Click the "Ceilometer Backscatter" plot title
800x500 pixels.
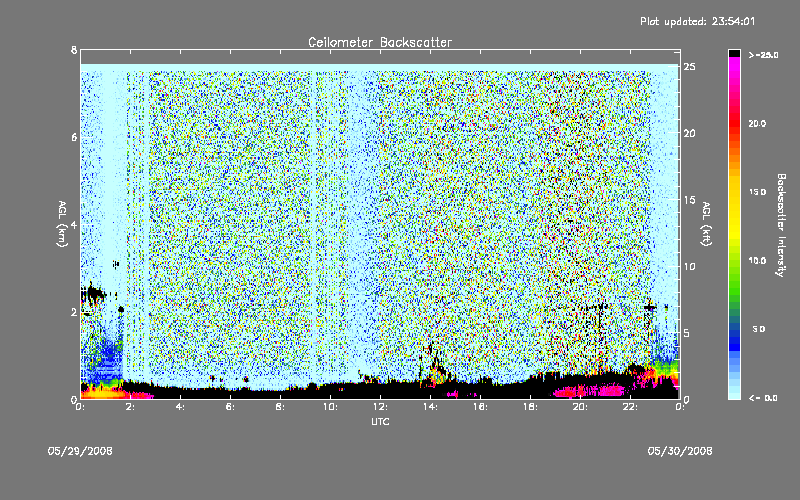point(380,42)
